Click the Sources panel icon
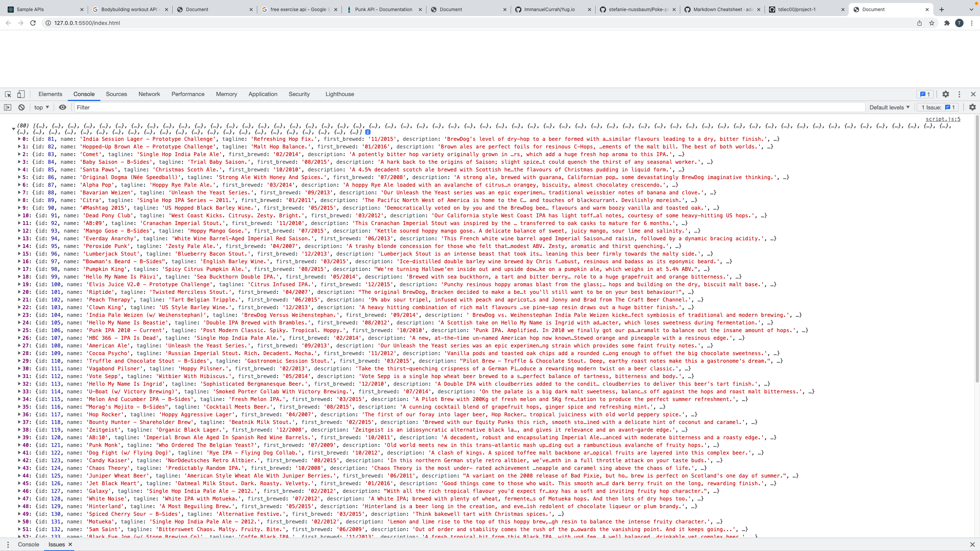Screen dimensions: 980x551 pyautogui.click(x=115, y=94)
